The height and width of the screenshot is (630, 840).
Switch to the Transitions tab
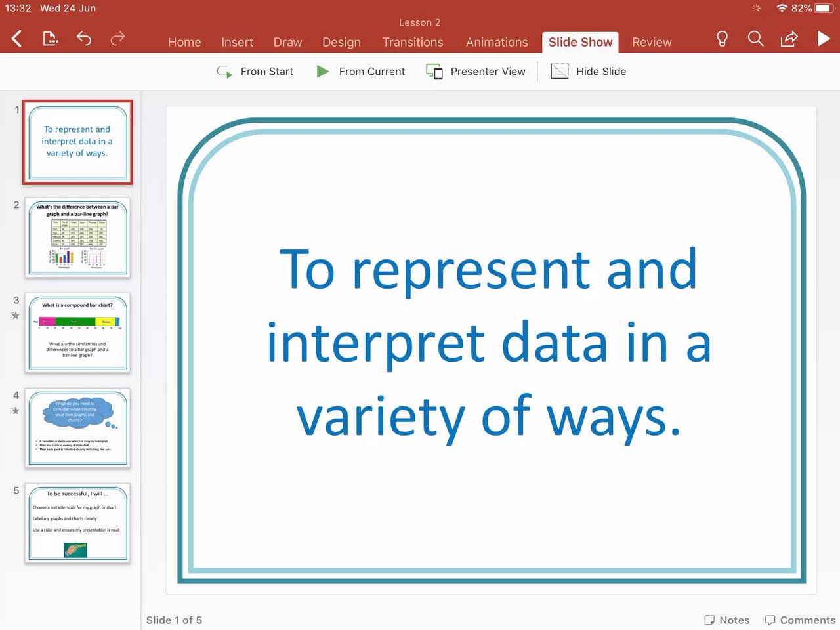point(413,42)
